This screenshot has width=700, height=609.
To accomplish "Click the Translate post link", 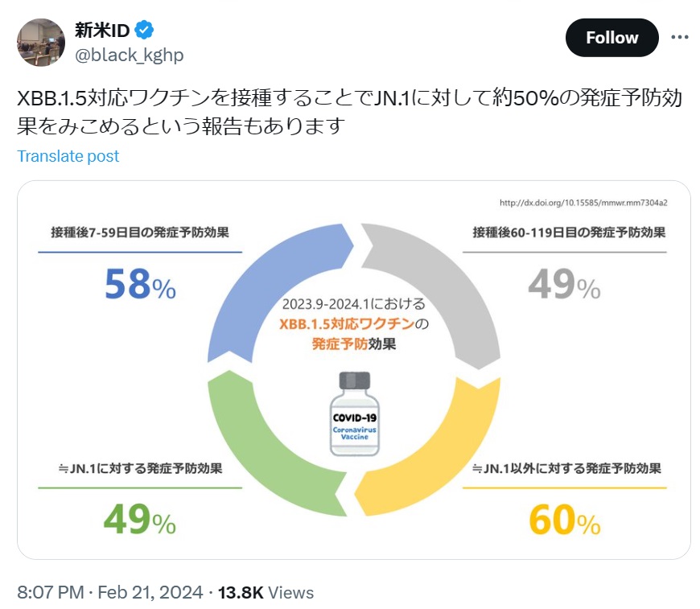I will point(68,156).
